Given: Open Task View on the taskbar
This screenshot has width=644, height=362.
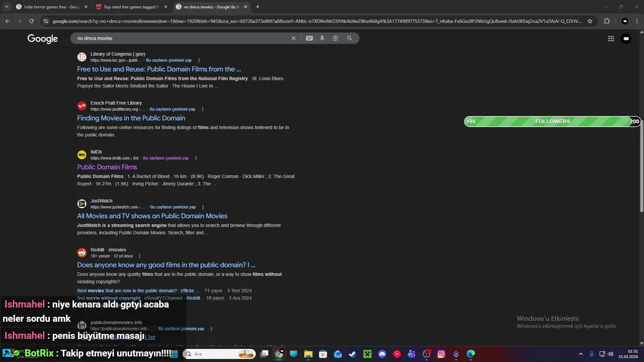Looking at the screenshot, I should [264, 354].
